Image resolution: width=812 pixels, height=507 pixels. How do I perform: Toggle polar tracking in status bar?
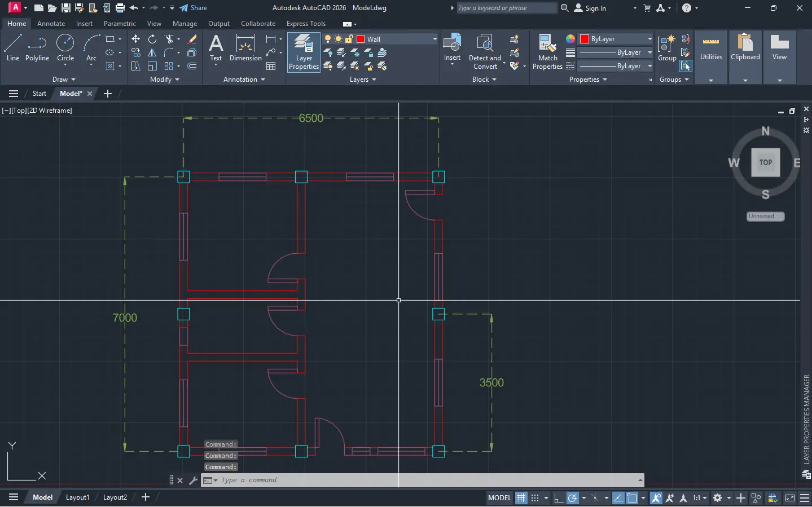[x=572, y=498]
